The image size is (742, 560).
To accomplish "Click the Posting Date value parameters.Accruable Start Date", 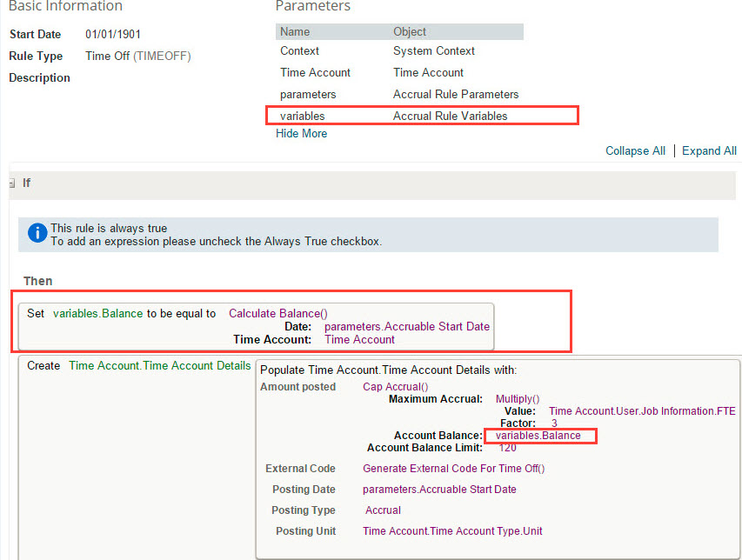I will [439, 489].
